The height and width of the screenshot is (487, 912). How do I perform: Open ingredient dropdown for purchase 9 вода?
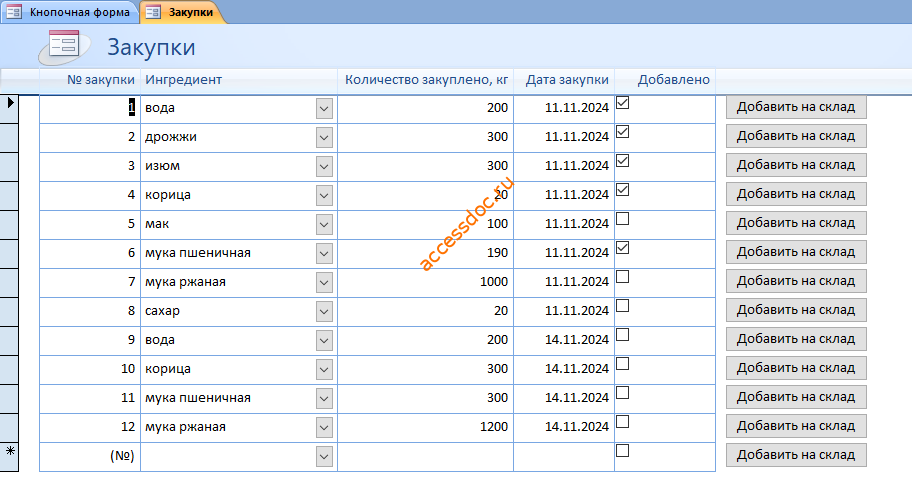click(325, 341)
